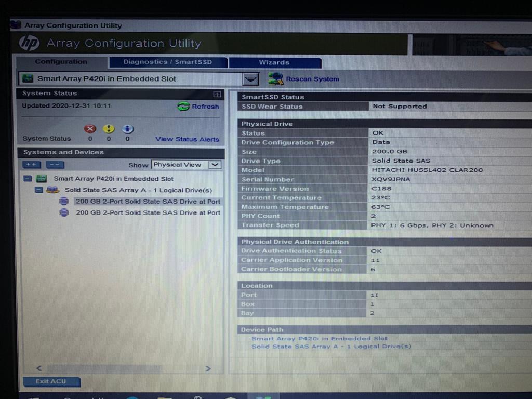Viewport: 532px width, 399px height.
Task: Select Solid State SAS Array A tree item
Action: coord(138,190)
